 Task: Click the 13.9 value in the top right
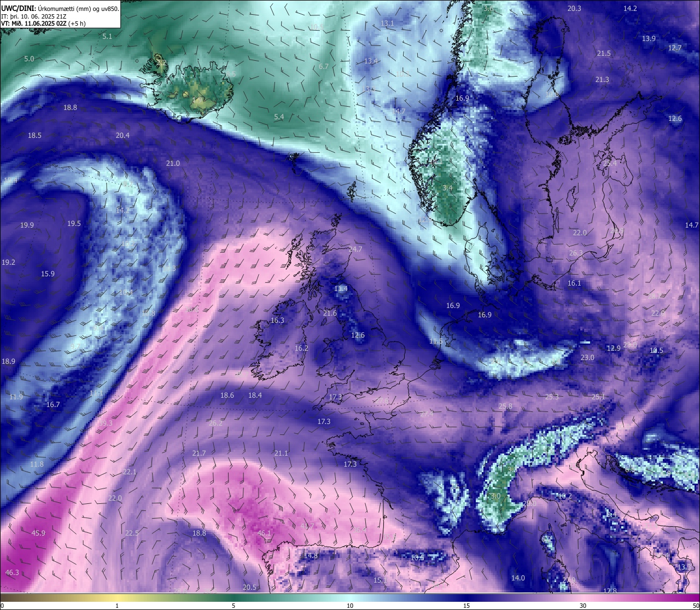click(649, 39)
